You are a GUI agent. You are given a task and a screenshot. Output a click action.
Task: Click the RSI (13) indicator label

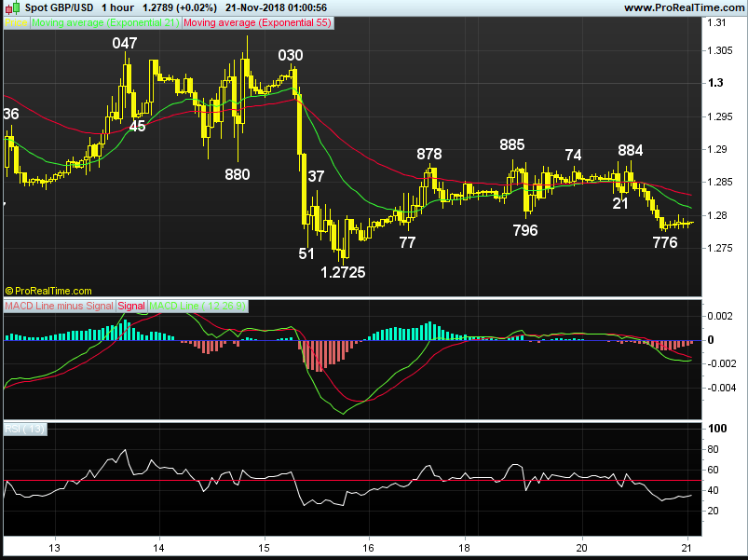[x=24, y=429]
